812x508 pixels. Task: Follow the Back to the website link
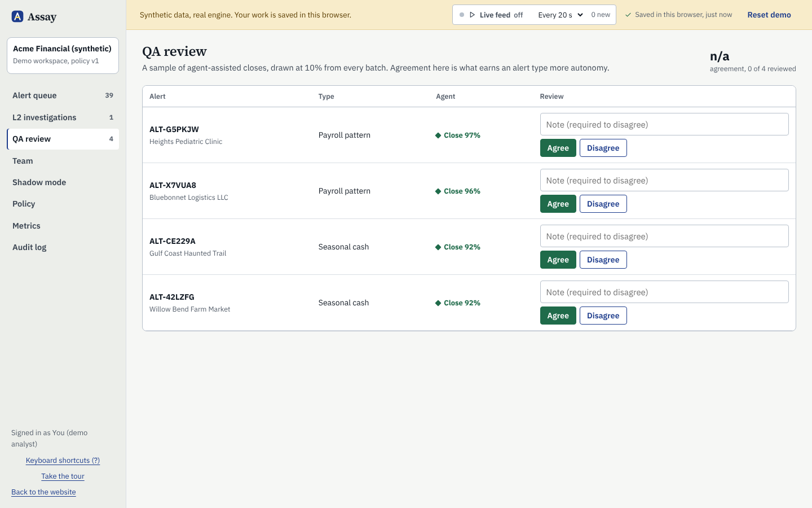click(x=43, y=492)
